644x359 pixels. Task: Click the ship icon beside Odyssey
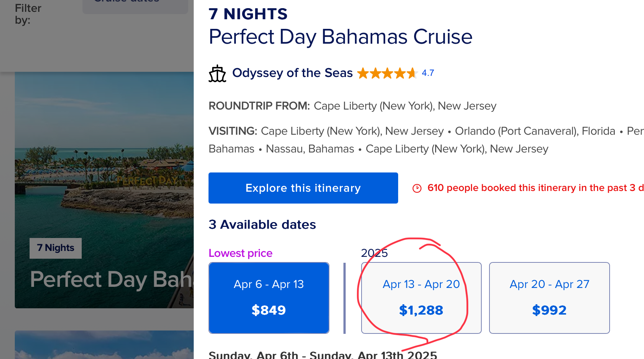pyautogui.click(x=217, y=73)
